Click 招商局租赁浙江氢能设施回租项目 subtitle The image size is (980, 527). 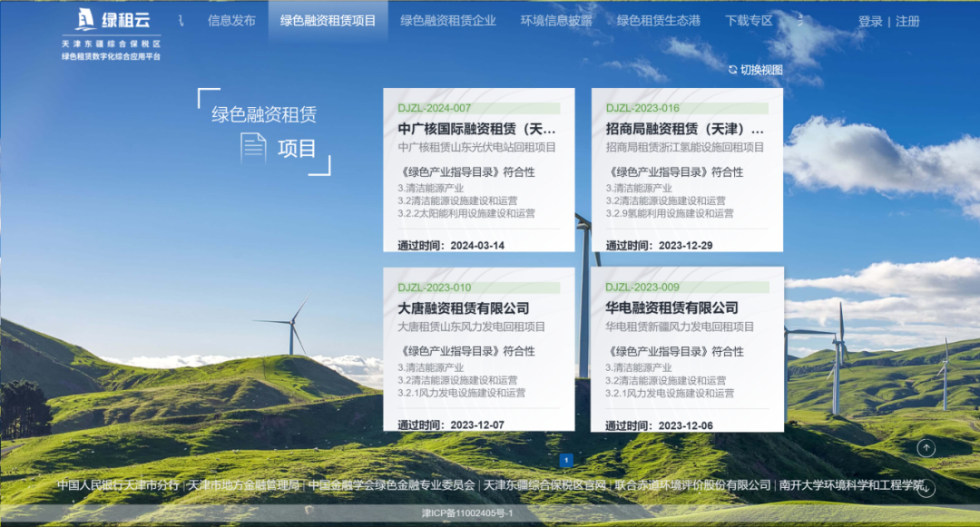pyautogui.click(x=685, y=147)
